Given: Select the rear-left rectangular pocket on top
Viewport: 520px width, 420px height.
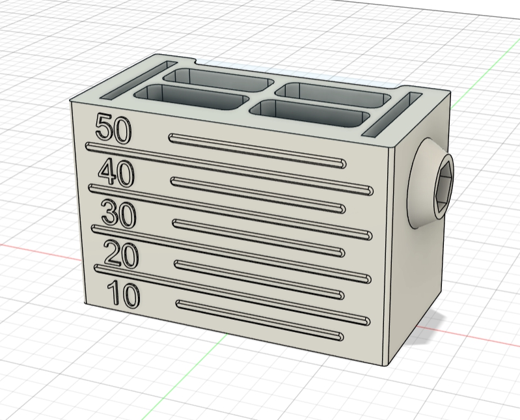Looking at the screenshot, I should click(x=219, y=79).
